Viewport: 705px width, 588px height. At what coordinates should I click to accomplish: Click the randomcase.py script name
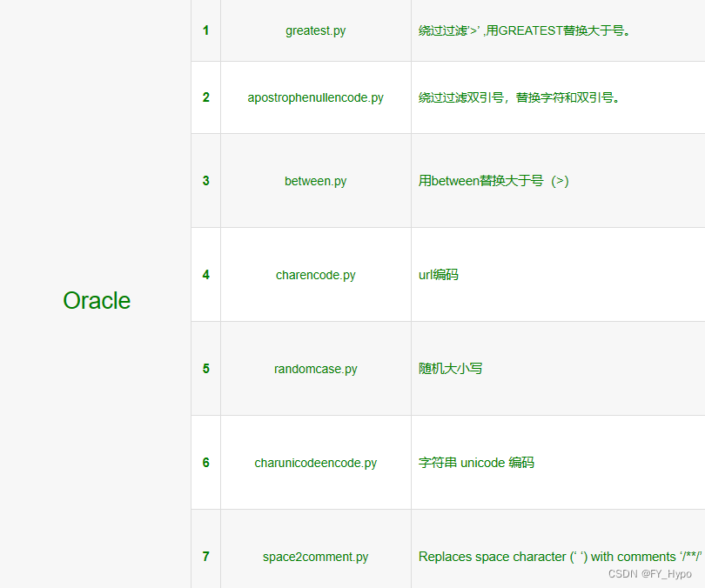pos(316,369)
